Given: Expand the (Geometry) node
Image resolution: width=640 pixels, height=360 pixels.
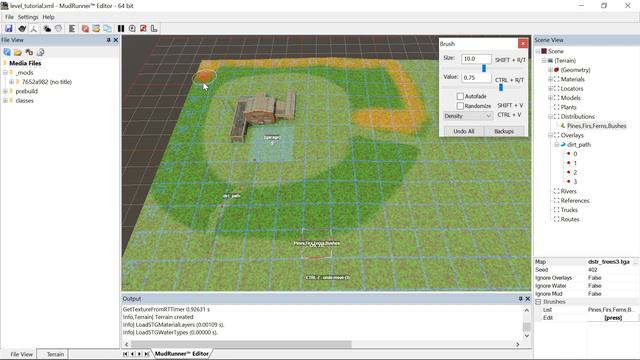Looking at the screenshot, I should click(550, 70).
